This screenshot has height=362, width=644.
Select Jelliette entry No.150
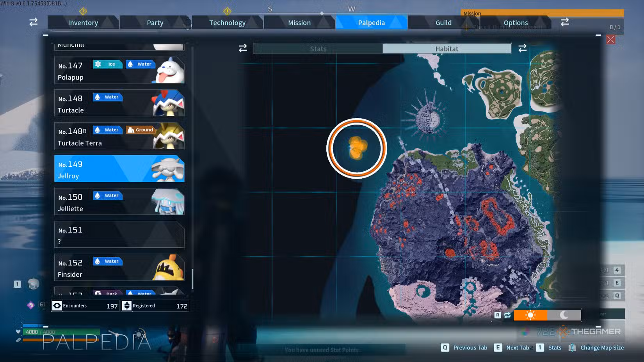tap(119, 202)
